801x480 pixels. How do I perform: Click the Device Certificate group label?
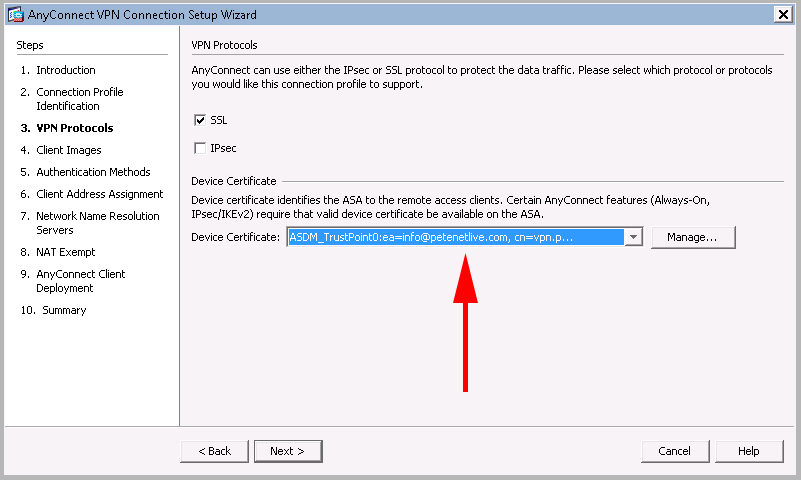click(x=233, y=181)
